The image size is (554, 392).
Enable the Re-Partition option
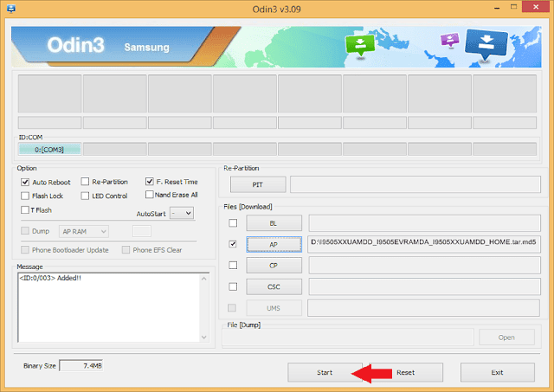click(x=85, y=182)
